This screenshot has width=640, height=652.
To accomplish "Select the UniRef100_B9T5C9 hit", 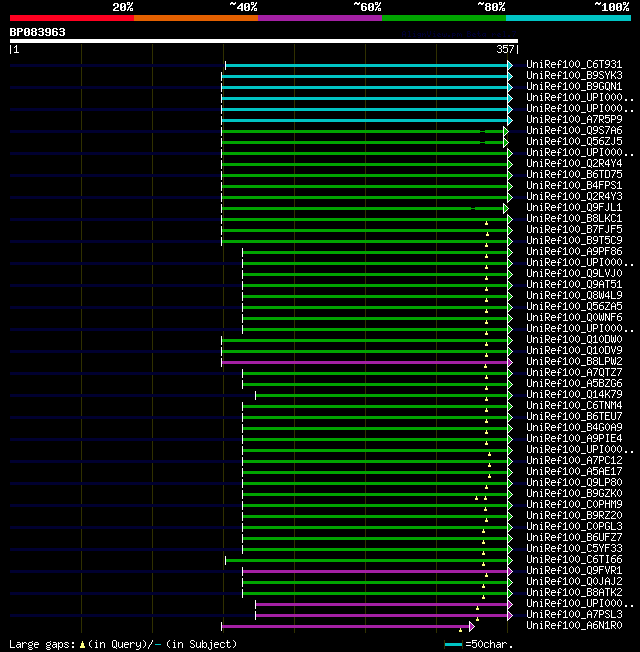I will click(574, 240).
